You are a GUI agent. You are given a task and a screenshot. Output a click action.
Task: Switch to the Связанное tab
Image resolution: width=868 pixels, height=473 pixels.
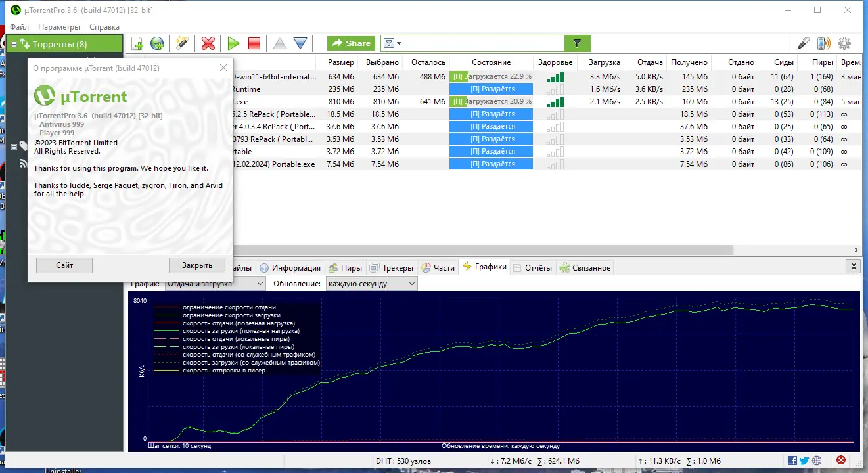585,268
